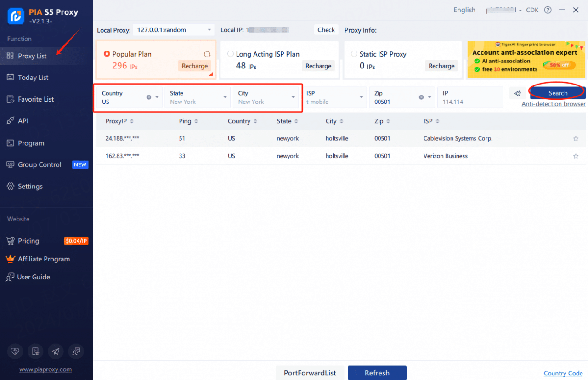Switch language via English label
The width and height of the screenshot is (588, 380).
464,10
